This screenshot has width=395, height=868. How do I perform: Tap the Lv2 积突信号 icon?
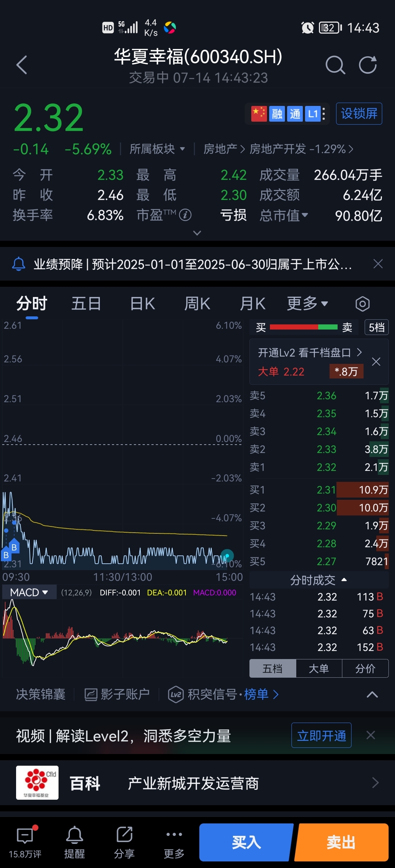point(176,694)
